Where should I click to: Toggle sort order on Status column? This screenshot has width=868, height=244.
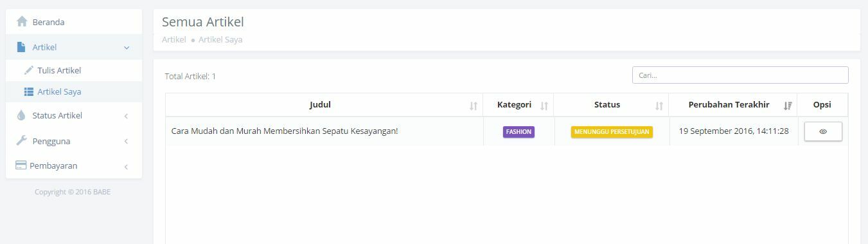click(x=659, y=106)
